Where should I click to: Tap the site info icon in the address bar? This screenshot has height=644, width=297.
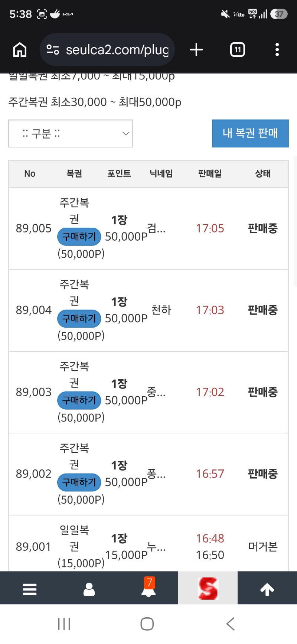pos(53,49)
